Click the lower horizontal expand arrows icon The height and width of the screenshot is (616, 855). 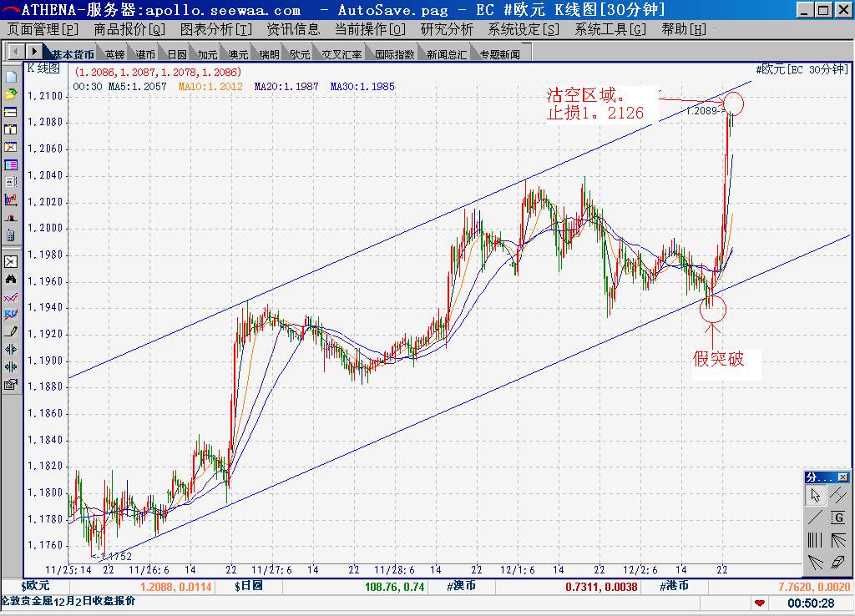tap(11, 366)
